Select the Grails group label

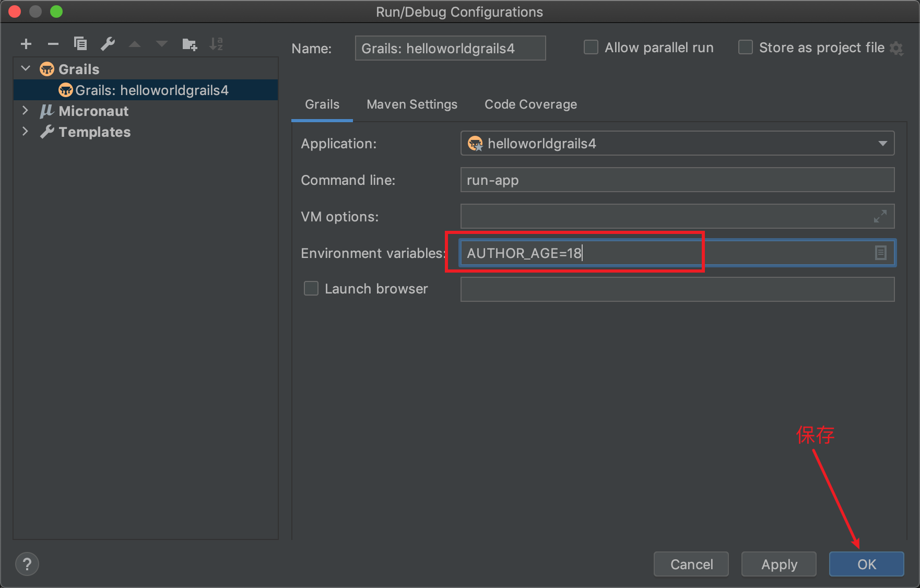click(79, 69)
